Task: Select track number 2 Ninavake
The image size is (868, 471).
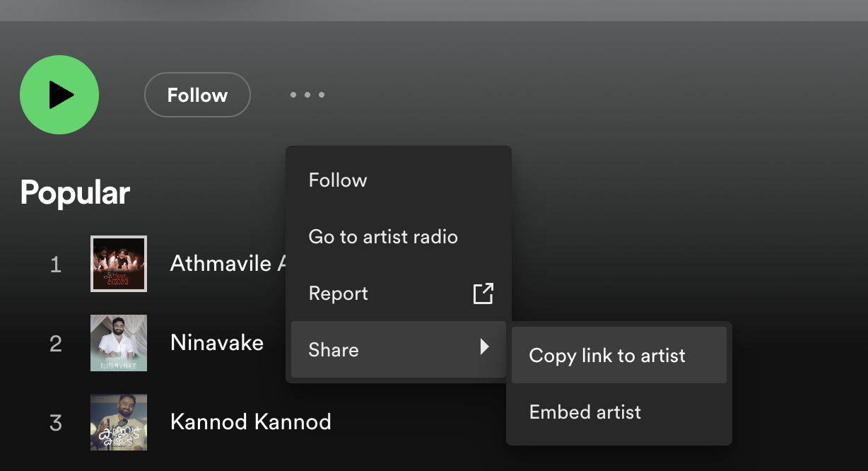Action: coord(216,343)
